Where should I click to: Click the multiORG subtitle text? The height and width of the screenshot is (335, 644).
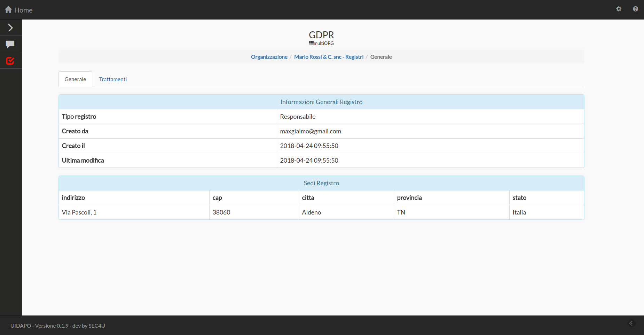coord(324,44)
